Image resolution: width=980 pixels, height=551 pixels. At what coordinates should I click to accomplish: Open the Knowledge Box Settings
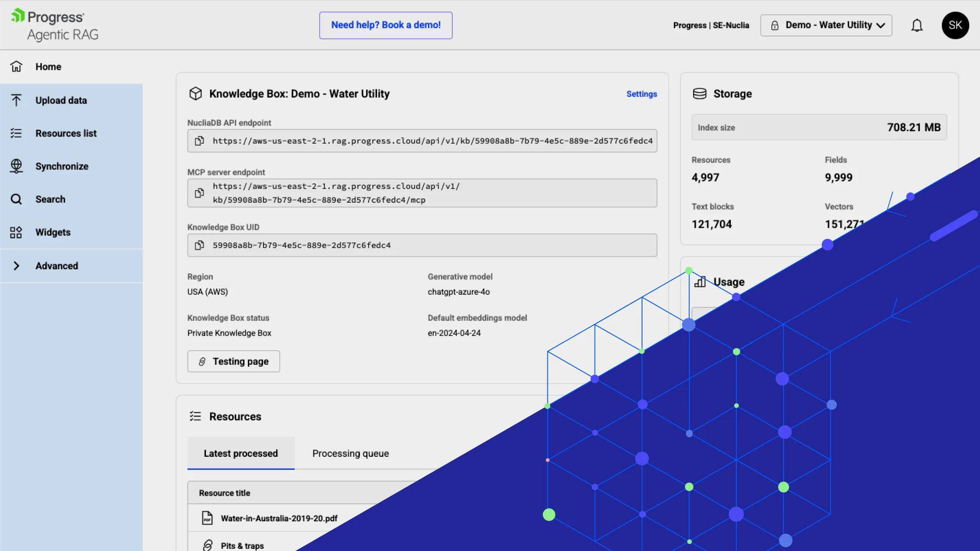point(642,94)
